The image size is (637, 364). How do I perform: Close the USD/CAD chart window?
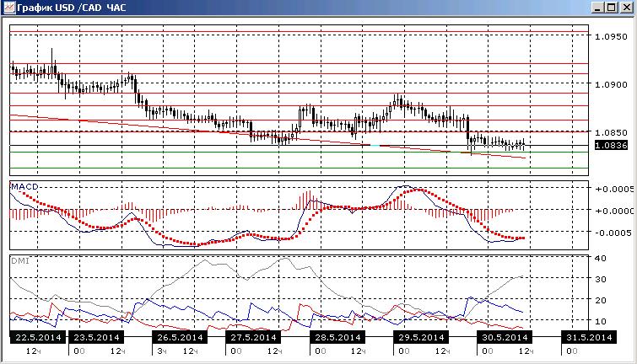pyautogui.click(x=626, y=8)
